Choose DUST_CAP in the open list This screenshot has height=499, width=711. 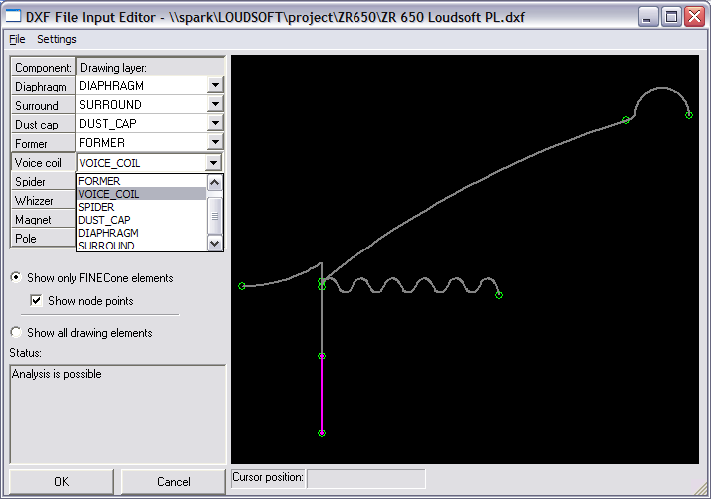click(141, 220)
